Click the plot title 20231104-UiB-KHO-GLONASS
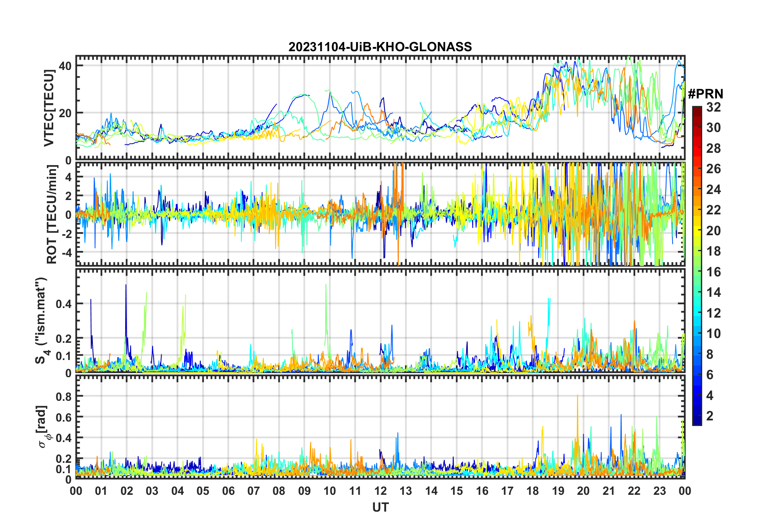761x532 pixels. click(x=380, y=47)
